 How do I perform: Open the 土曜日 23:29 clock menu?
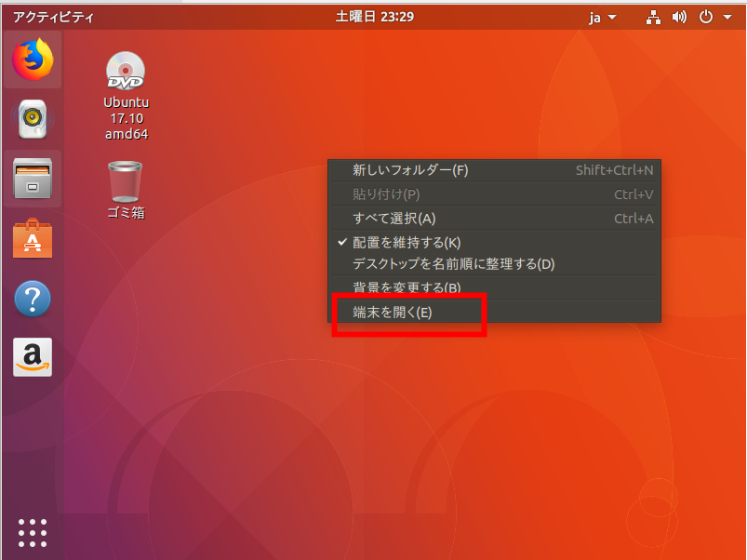(x=375, y=17)
